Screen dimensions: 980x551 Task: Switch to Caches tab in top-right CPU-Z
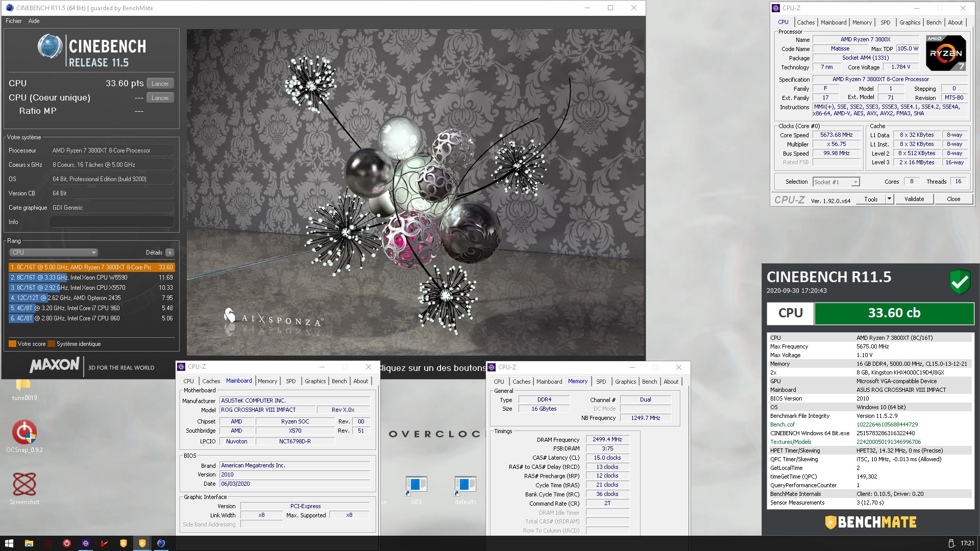point(805,22)
